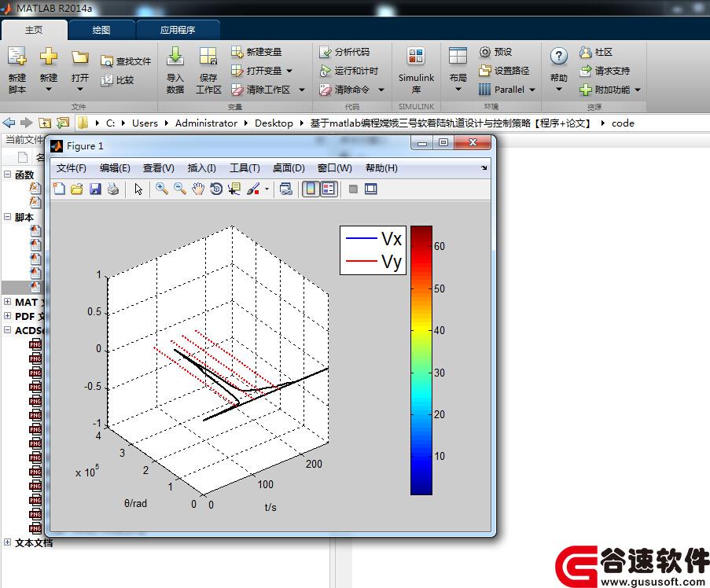Viewport: 710px width, 588px height.
Task: Open 预设 (Preferences) gear
Action: coord(485,52)
